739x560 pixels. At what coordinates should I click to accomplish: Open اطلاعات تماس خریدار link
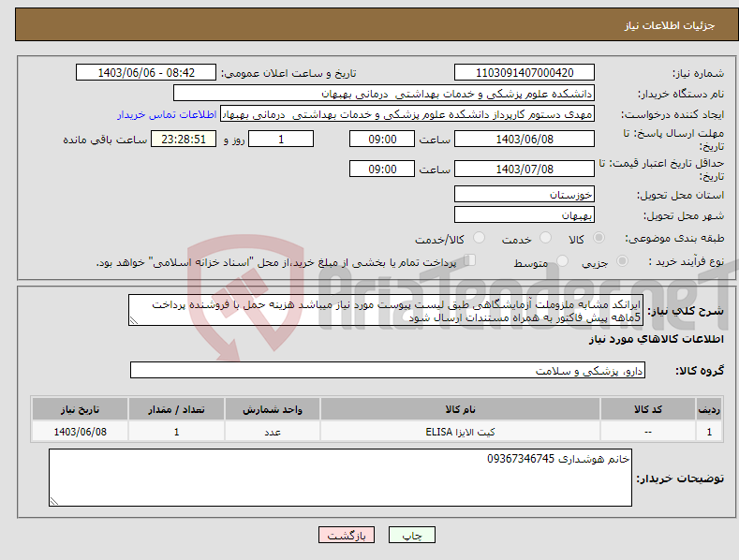pos(167,114)
